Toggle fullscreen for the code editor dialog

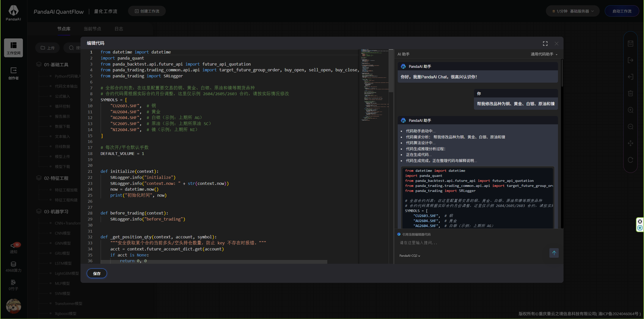(545, 43)
